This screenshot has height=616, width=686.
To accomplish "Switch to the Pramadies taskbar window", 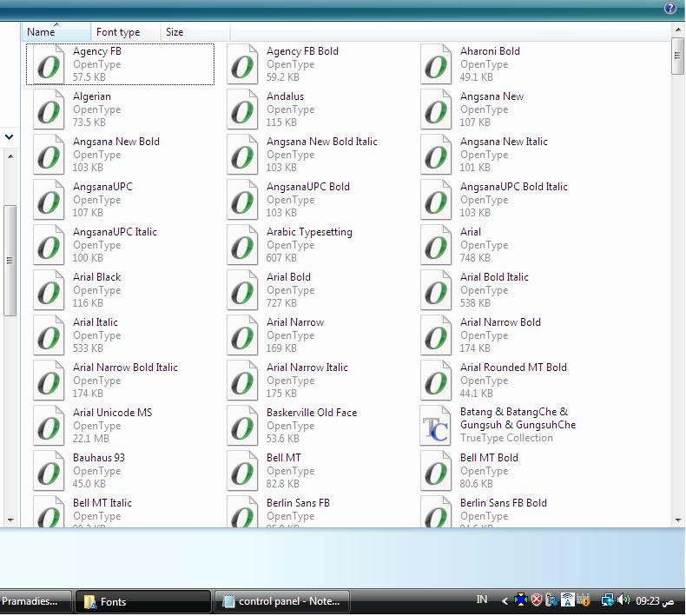I will pyautogui.click(x=36, y=601).
